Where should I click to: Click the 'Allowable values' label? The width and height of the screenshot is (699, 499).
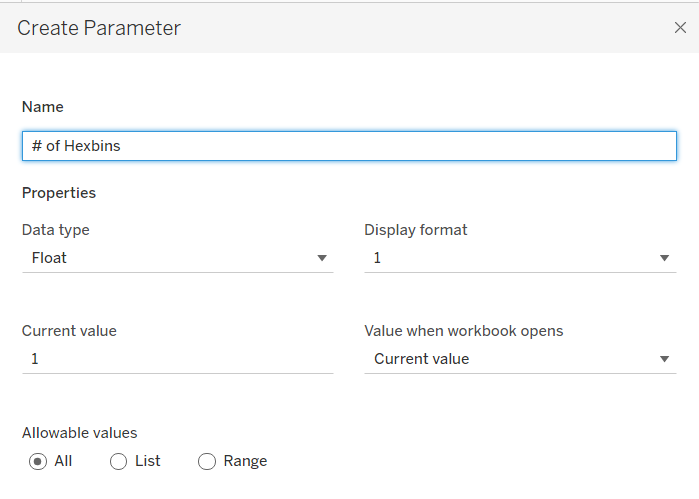point(79,433)
